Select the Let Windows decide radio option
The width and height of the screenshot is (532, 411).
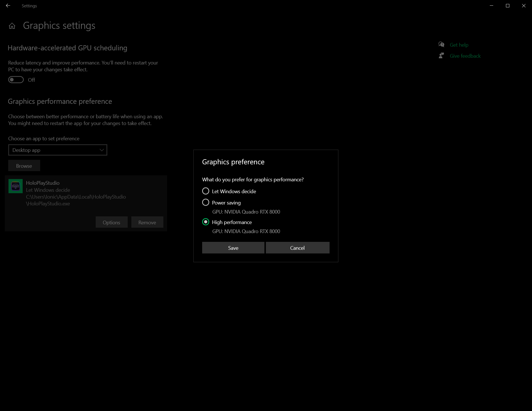point(206,191)
